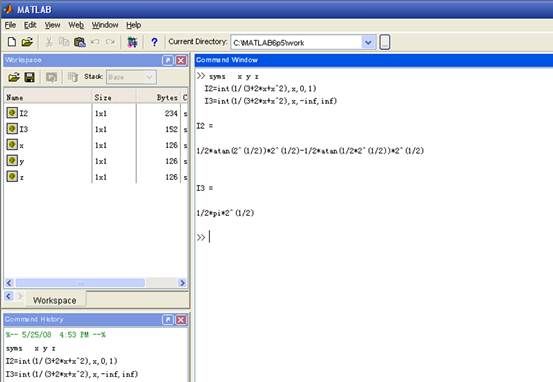Open the View menu
This screenshot has width=553, height=382.
click(52, 25)
